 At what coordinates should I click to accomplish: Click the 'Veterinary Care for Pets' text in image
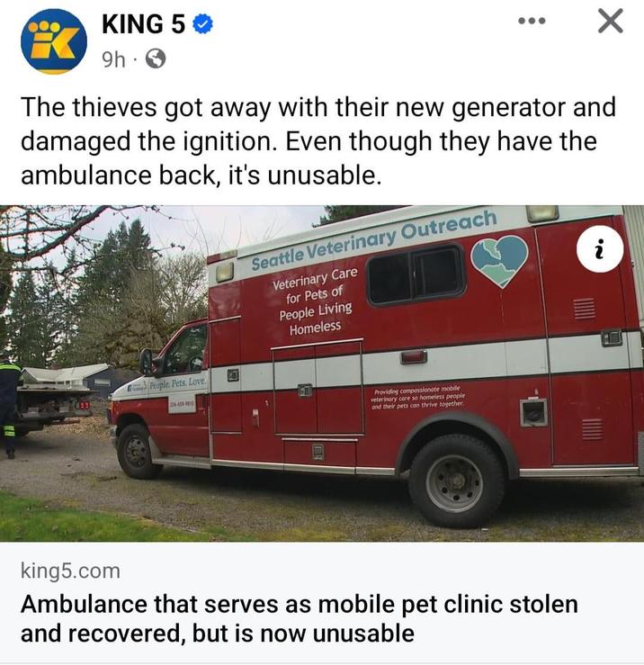315,301
